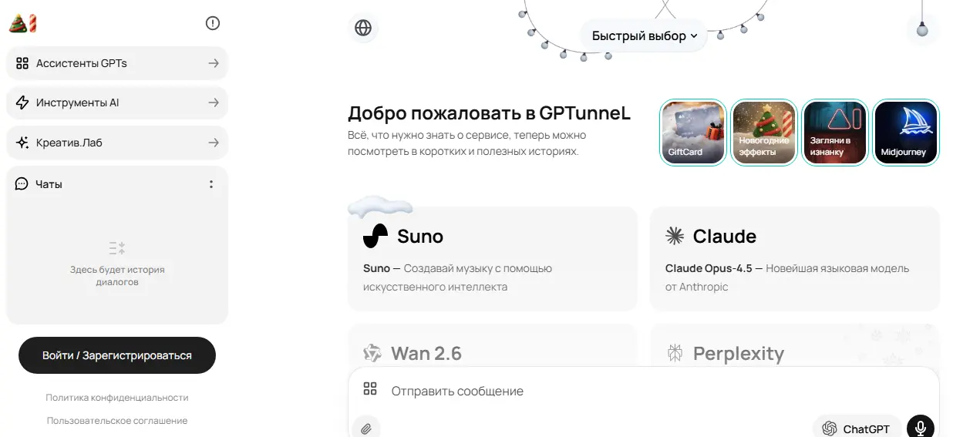Open the Midjourney story thumbnail
Viewport: 980px width, 437px height.
coord(905,133)
